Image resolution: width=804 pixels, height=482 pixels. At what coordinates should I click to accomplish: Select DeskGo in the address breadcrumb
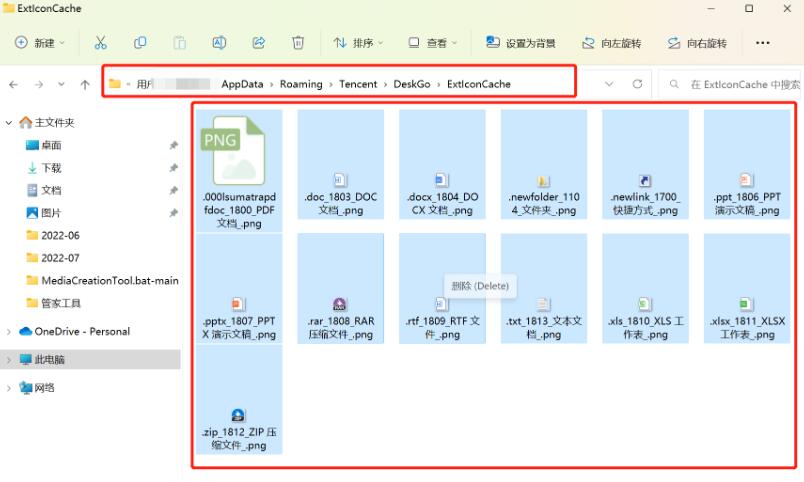coord(412,84)
